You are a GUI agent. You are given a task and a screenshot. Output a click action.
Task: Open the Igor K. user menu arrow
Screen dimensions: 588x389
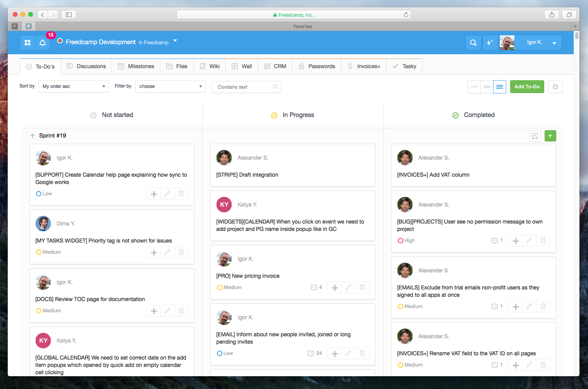pyautogui.click(x=554, y=43)
